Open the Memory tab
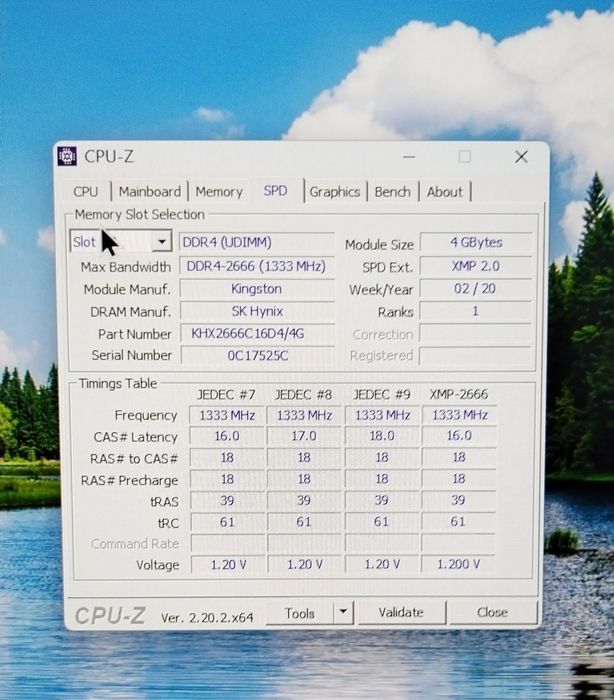 (219, 192)
